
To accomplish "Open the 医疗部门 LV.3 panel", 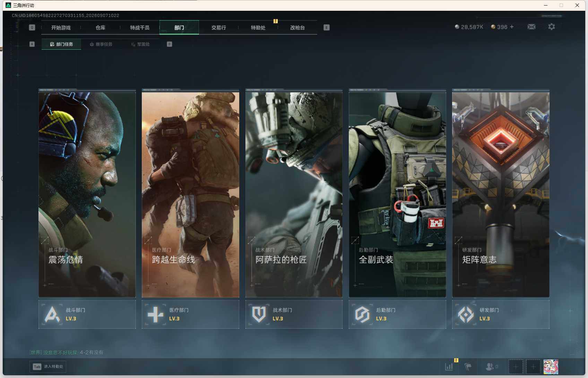I will pos(190,314).
